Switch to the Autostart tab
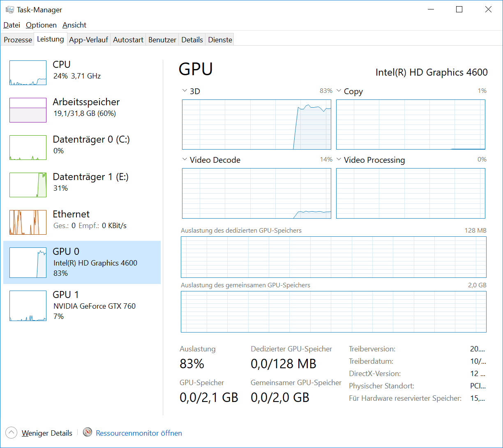Viewport: 503px width, 448px height. click(128, 40)
